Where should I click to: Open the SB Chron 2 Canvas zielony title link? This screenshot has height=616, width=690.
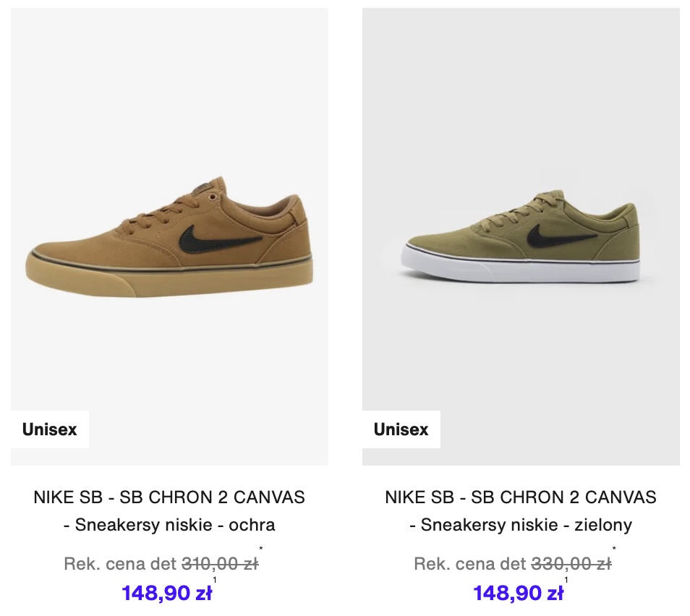[x=521, y=511]
